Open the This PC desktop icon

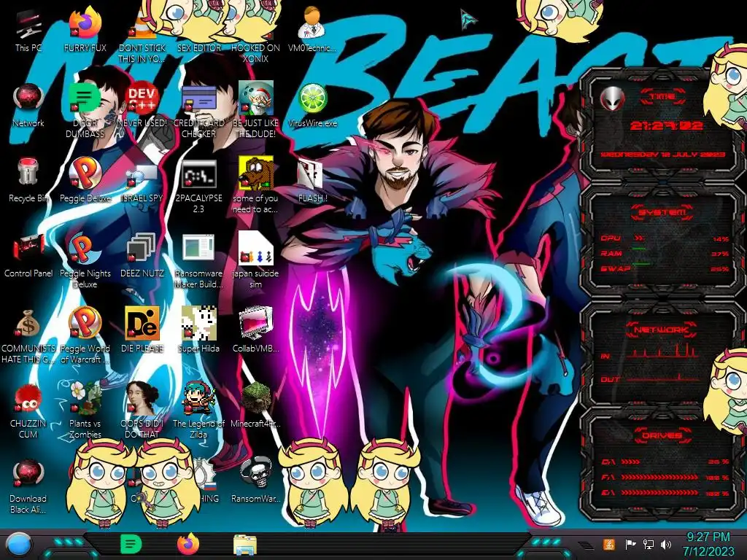click(28, 31)
